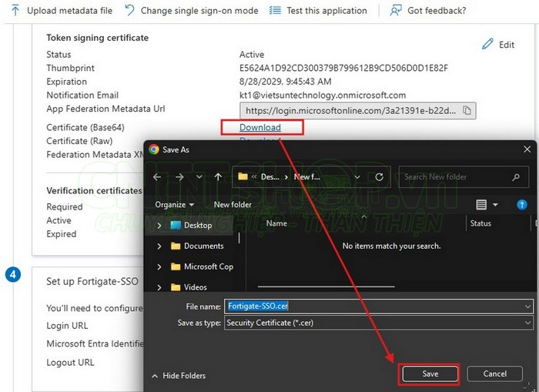The image size is (539, 392).
Task: Open the Save as type dropdown
Action: click(527, 323)
